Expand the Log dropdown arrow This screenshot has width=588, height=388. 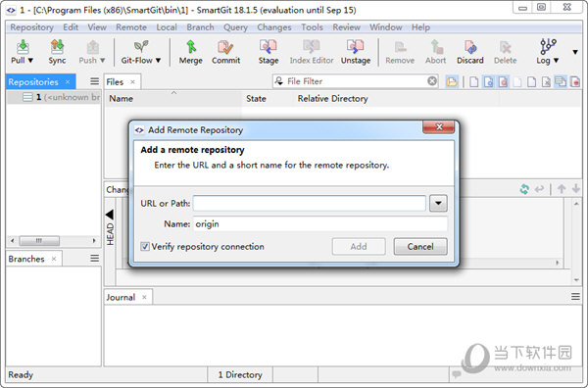(556, 61)
